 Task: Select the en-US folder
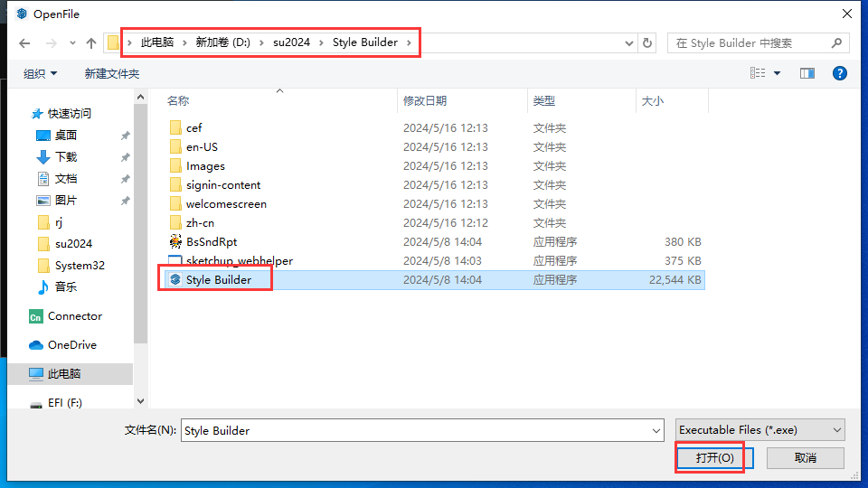(202, 147)
